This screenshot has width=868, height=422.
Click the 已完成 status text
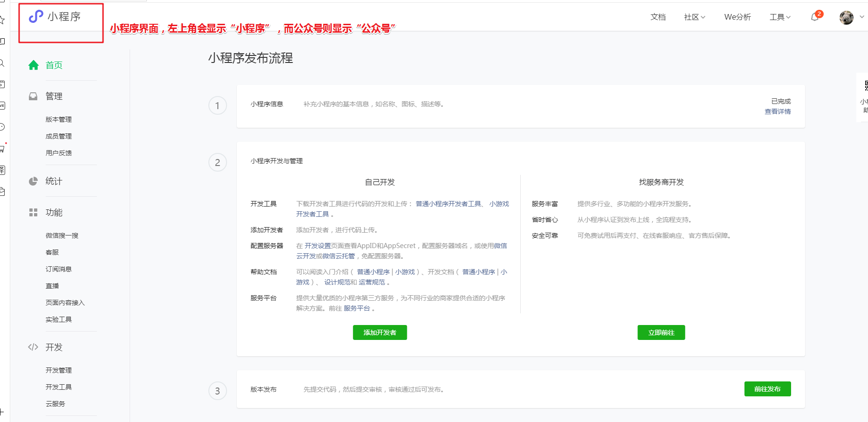pyautogui.click(x=781, y=101)
